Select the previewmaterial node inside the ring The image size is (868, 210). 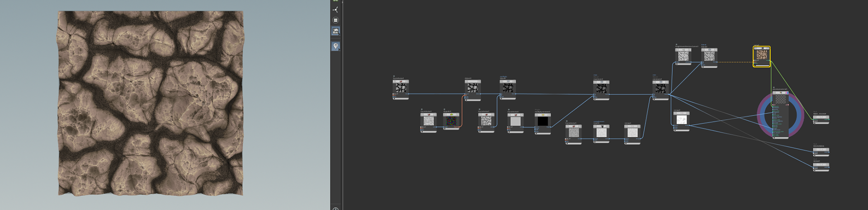click(x=781, y=113)
